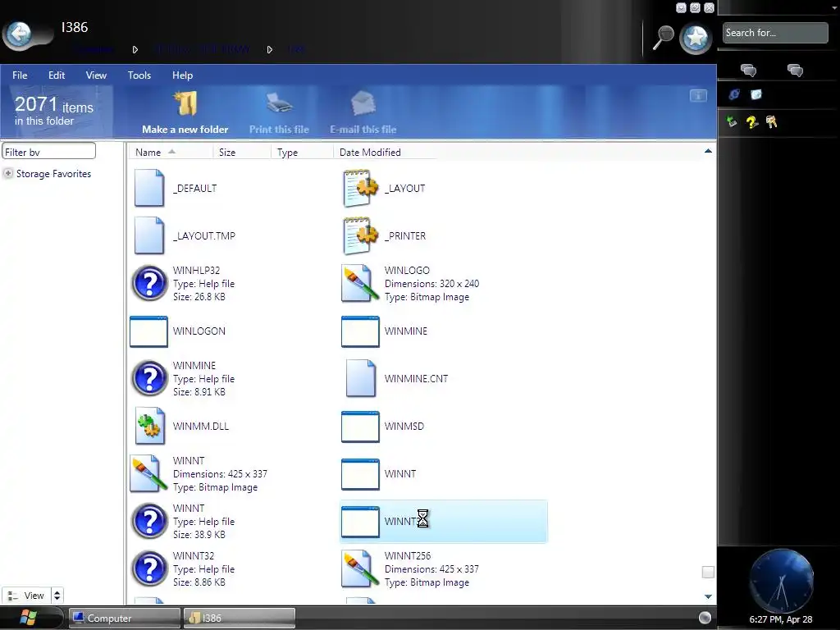Screen dimensions: 840x630
Task: Select the WINMM.DLL file icon
Action: [x=149, y=426]
